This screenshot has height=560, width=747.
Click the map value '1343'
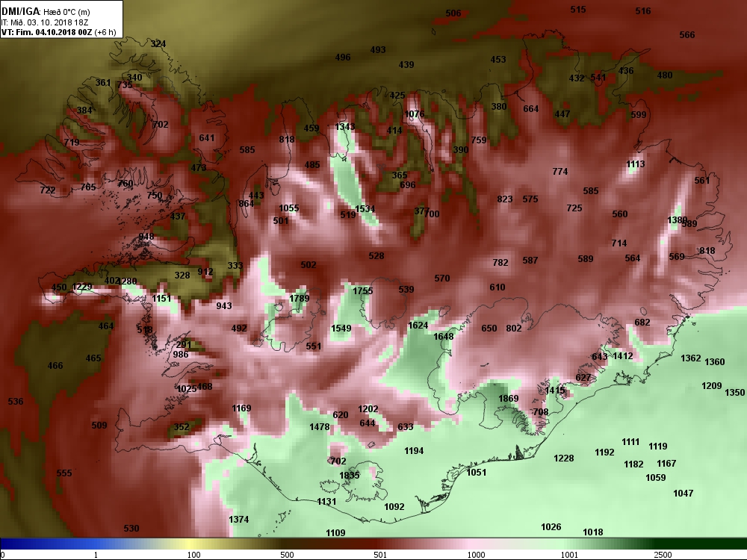[345, 127]
